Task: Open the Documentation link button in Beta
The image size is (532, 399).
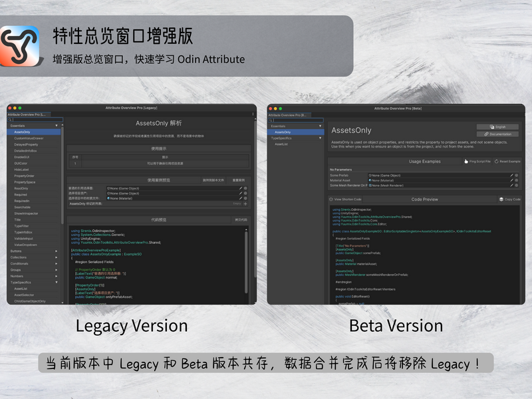Action: tap(497, 134)
